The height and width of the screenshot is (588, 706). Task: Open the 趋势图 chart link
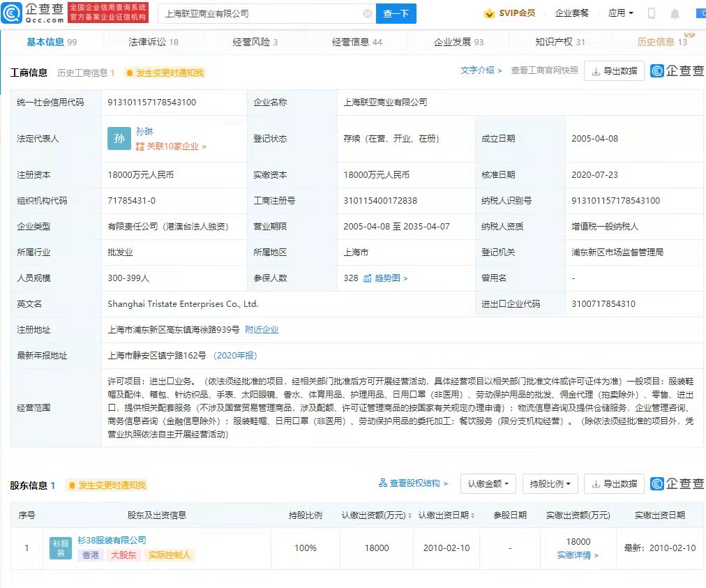click(x=385, y=278)
